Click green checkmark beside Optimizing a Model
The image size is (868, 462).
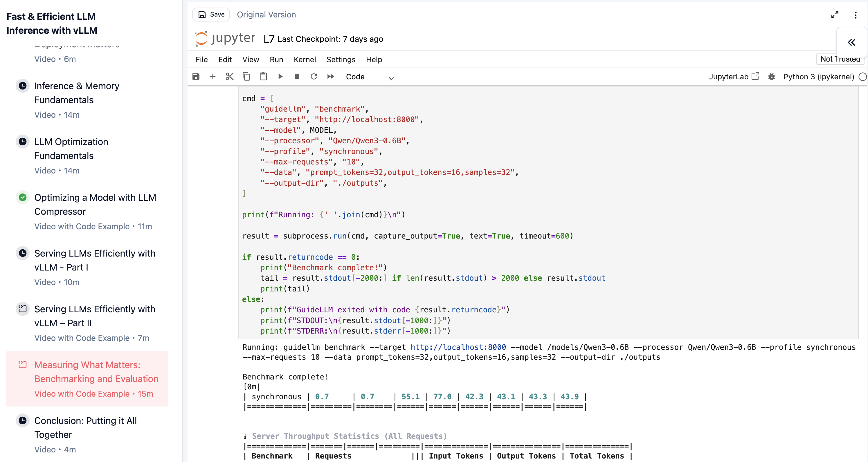[x=23, y=197]
